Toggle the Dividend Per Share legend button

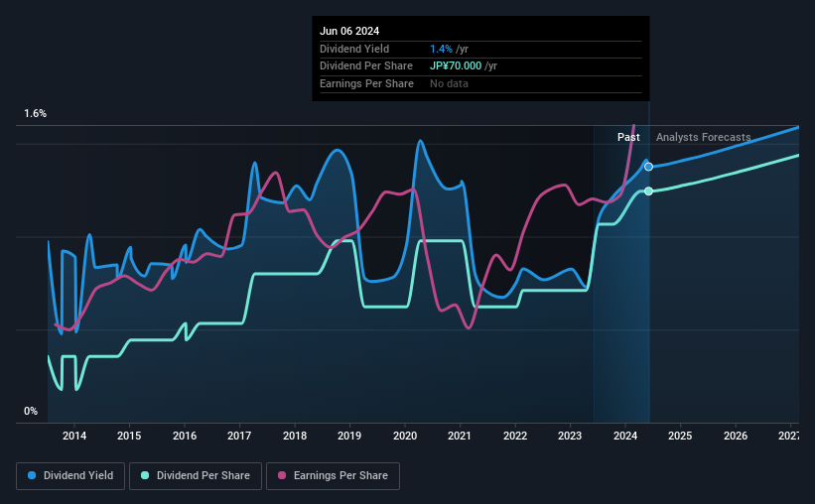[x=196, y=476]
